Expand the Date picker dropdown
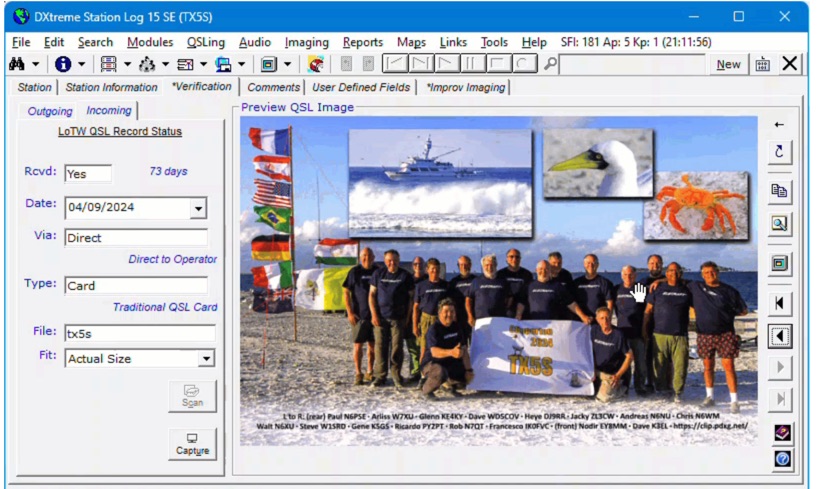The width and height of the screenshot is (818, 489). (x=198, y=208)
